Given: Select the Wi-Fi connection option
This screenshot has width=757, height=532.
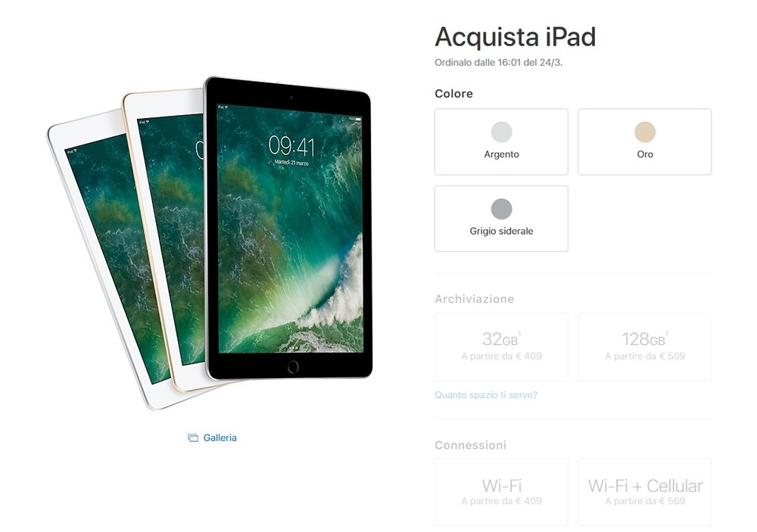Looking at the screenshot, I should (501, 492).
